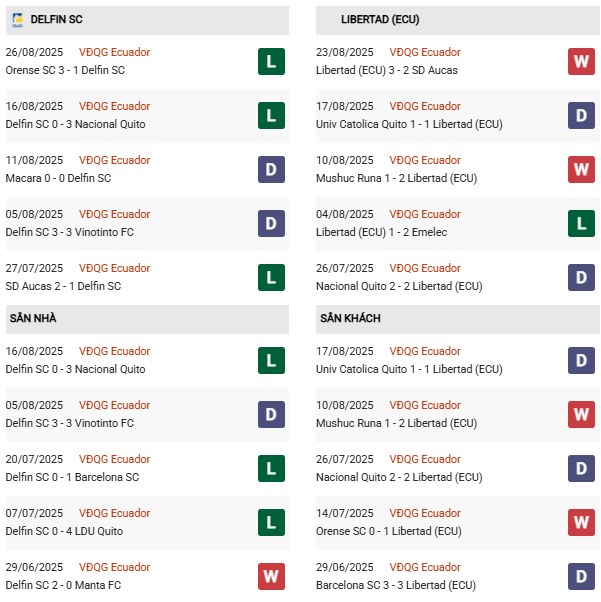Click the L badge for Orense SC 3 - 1 Delfin SC
Image resolution: width=601 pixels, height=602 pixels.
[270, 62]
